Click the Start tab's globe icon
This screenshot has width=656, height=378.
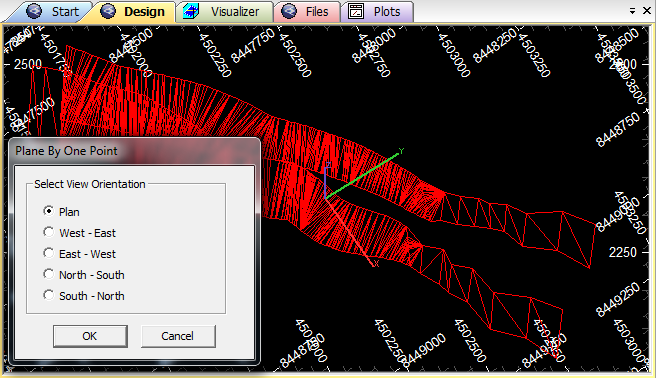(x=34, y=11)
